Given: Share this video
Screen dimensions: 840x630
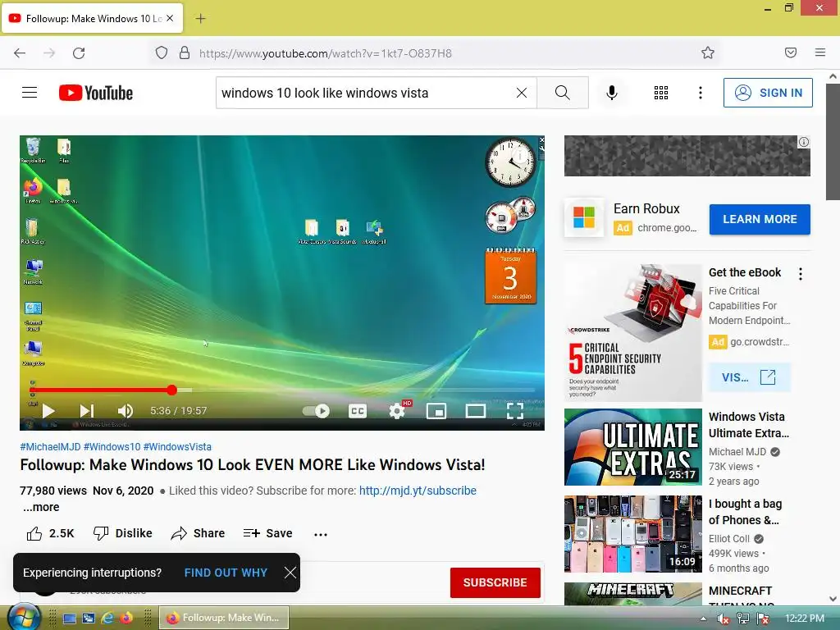Looking at the screenshot, I should click(198, 533).
